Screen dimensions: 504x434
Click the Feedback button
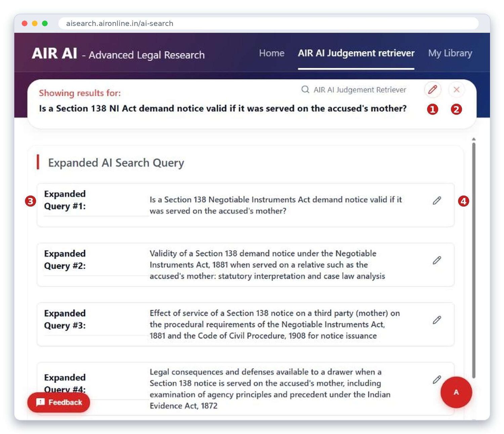(x=59, y=402)
